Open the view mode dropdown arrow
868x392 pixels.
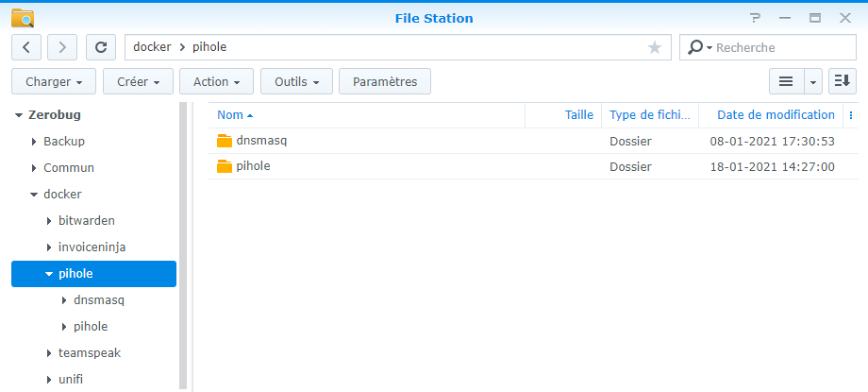(813, 82)
